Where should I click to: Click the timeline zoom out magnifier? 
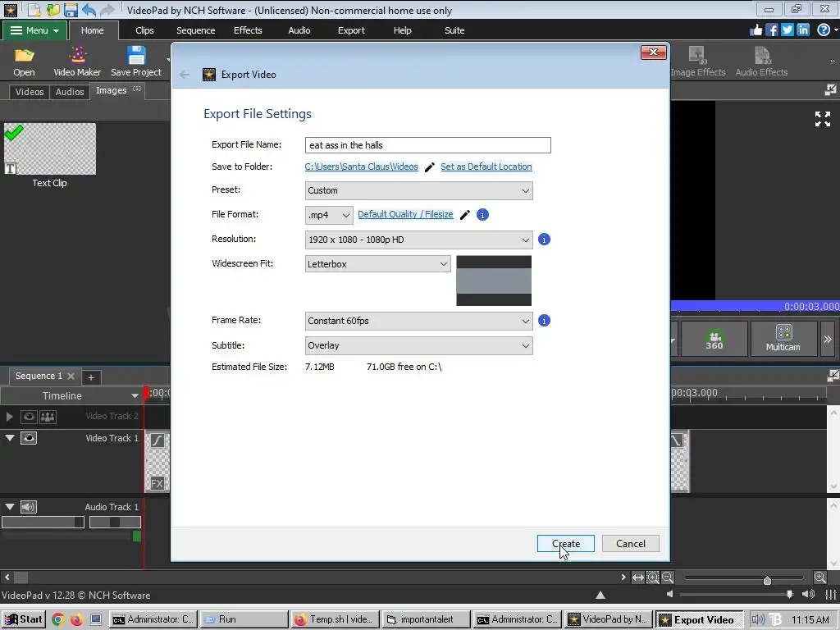coord(668,577)
